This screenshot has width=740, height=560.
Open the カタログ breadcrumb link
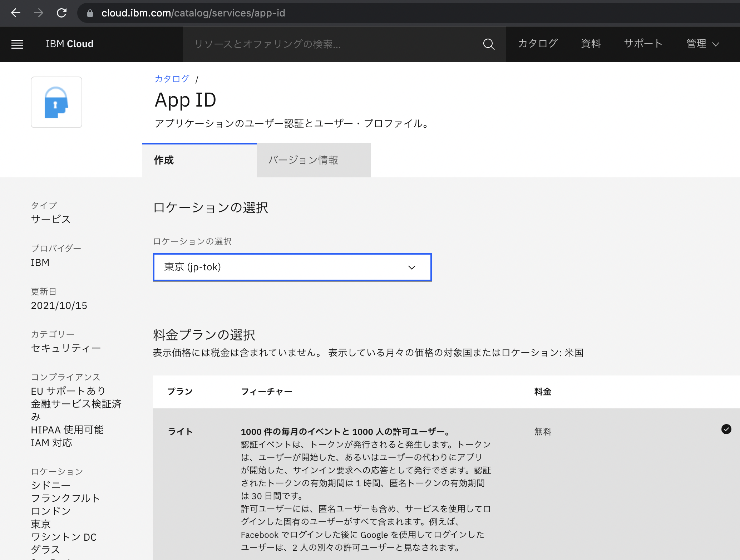tap(172, 79)
